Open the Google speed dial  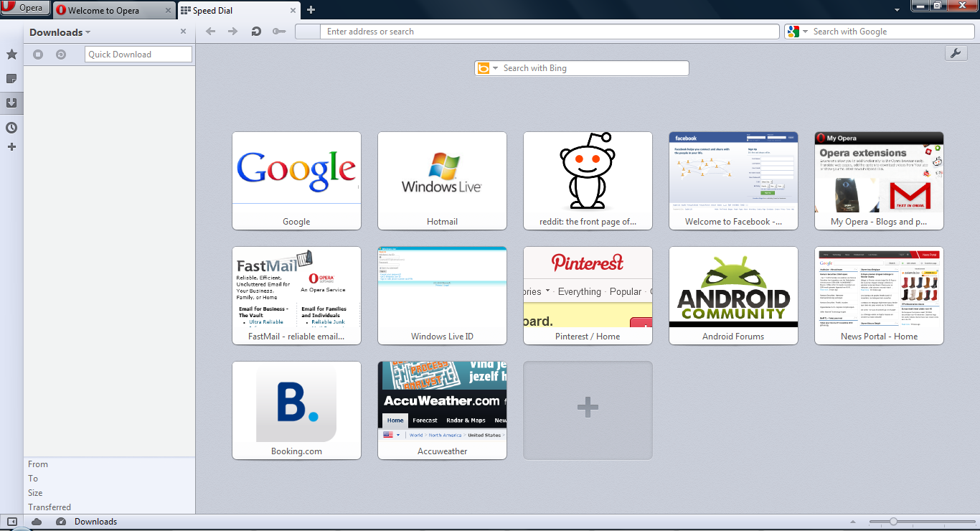click(x=296, y=181)
